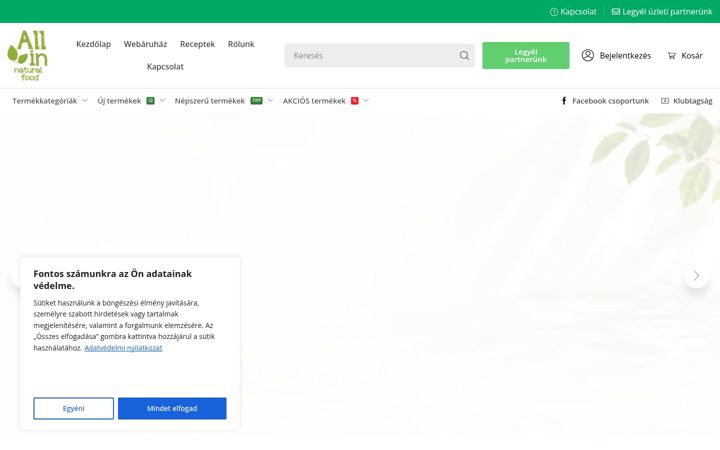Expand the AKCIÓS termékek dropdown chevron
This screenshot has height=450, width=720.
tap(366, 101)
